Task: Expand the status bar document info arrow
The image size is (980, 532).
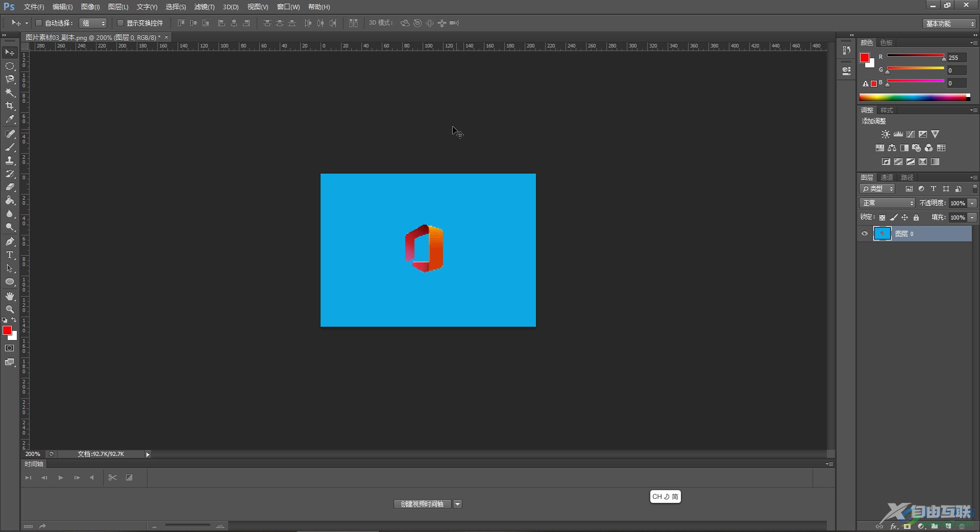Action: point(148,454)
